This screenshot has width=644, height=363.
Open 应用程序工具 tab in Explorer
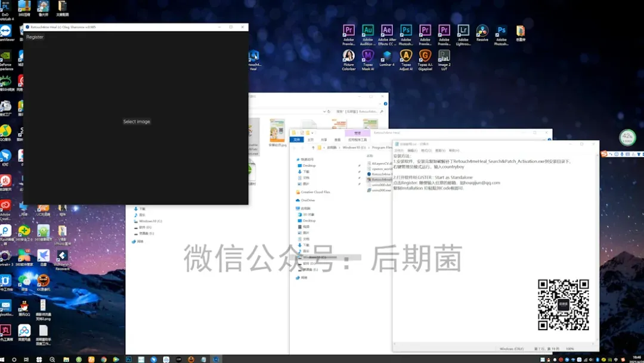(357, 140)
